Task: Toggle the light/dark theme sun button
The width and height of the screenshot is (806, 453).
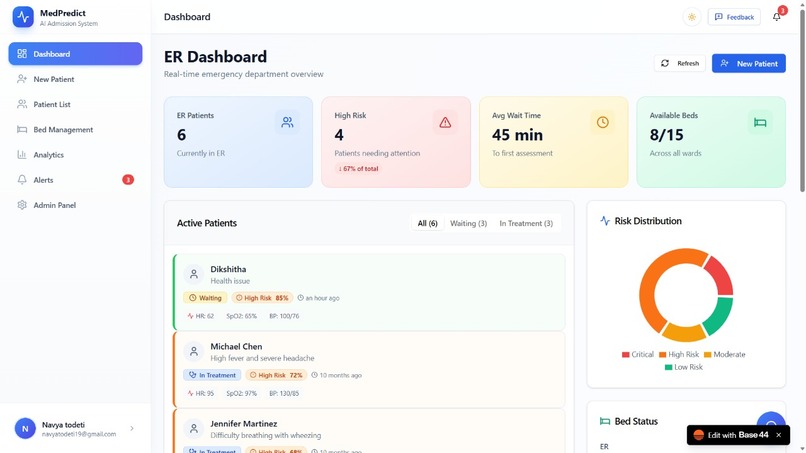Action: coord(692,17)
